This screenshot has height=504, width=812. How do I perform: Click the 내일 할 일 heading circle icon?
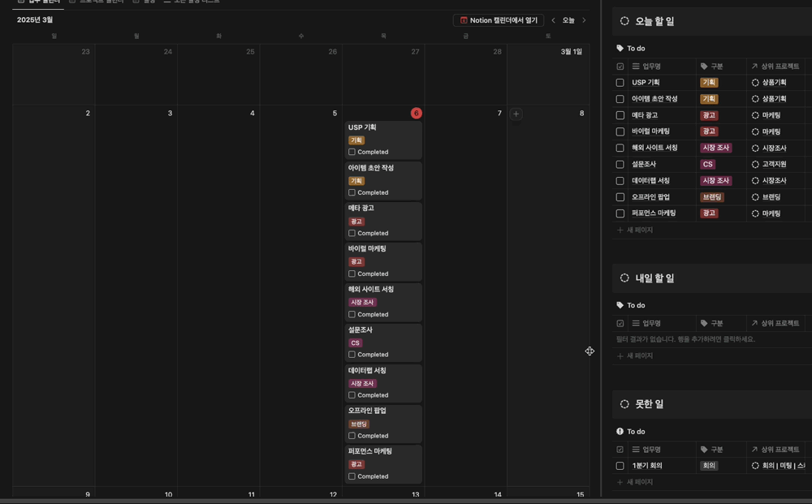pos(624,278)
